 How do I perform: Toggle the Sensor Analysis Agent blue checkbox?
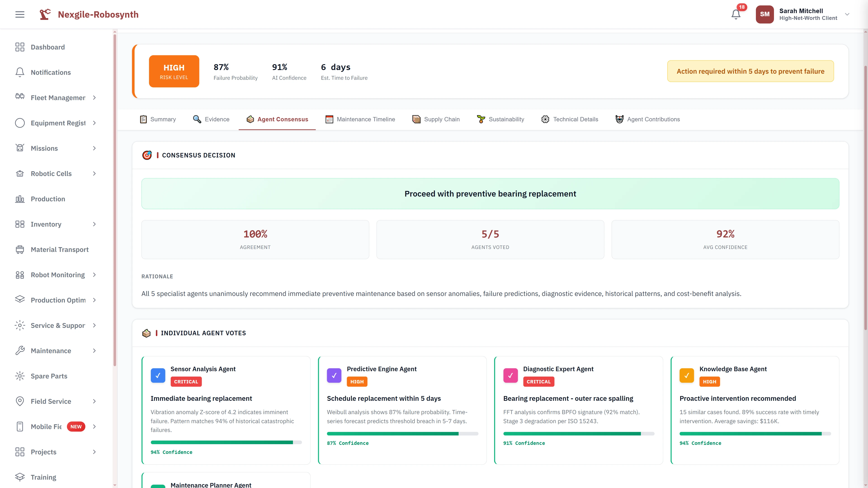tap(158, 375)
